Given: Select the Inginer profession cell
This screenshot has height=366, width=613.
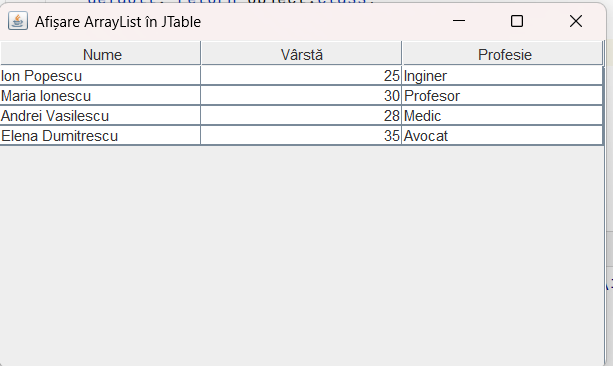Looking at the screenshot, I should tap(502, 75).
